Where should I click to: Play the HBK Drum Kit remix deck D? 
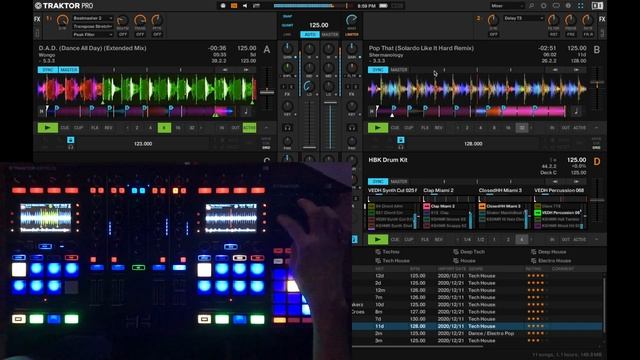(378, 239)
